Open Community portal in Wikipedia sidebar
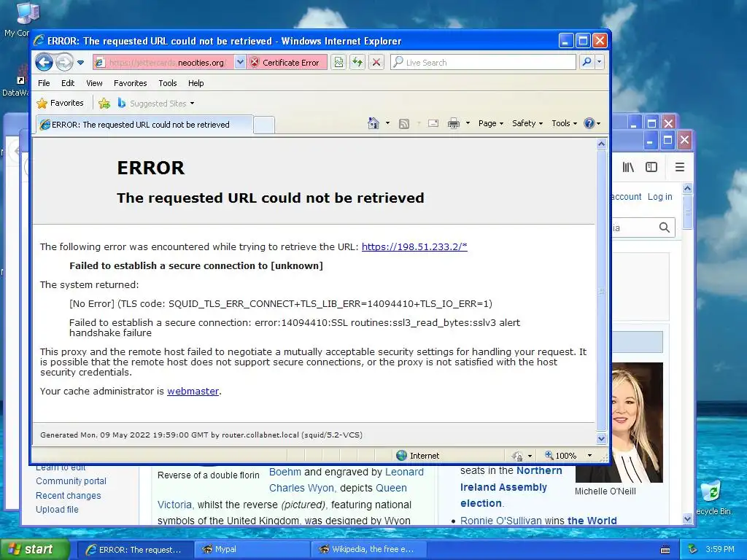Viewport: 747px width, 560px height. 71,481
